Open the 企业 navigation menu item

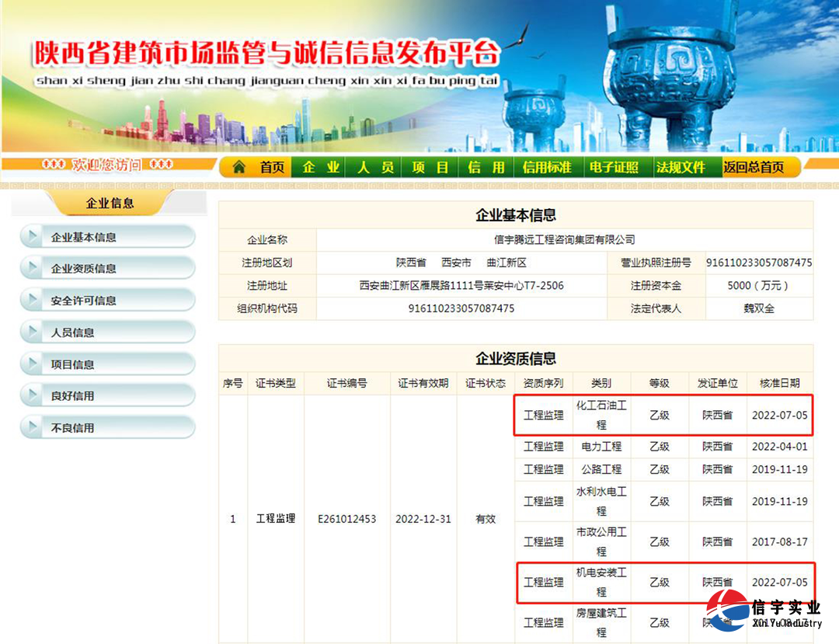pyautogui.click(x=321, y=168)
